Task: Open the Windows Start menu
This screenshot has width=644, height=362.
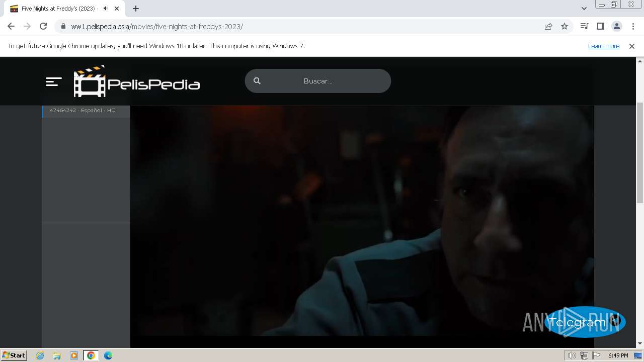Action: tap(14, 355)
